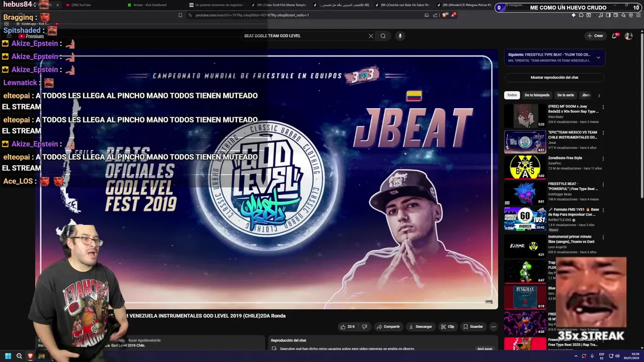Open more actions ellipsis below video
The image size is (644, 362).
493,327
